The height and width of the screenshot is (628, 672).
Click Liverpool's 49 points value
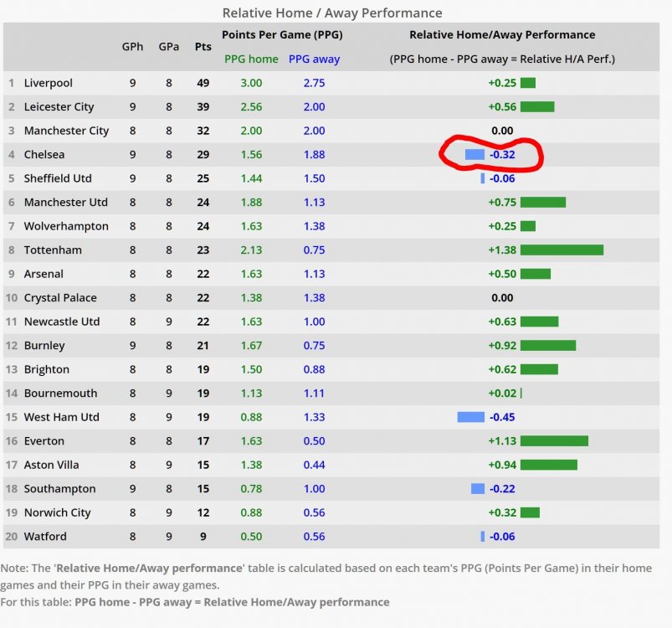click(x=203, y=83)
